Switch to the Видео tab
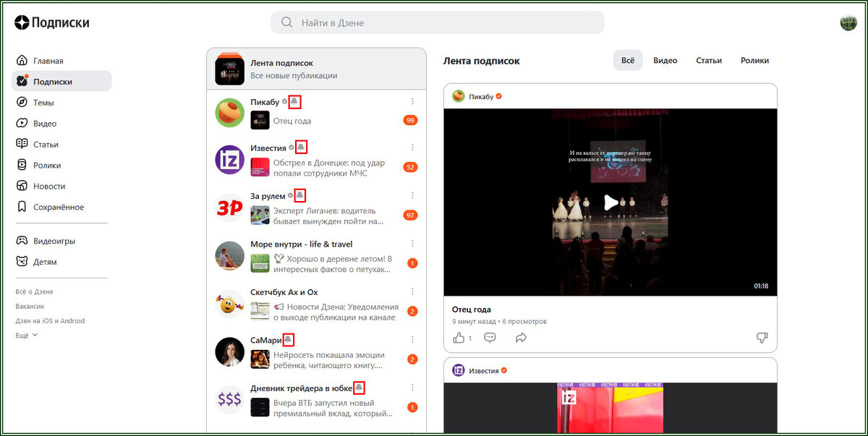This screenshot has height=436, width=868. click(665, 61)
